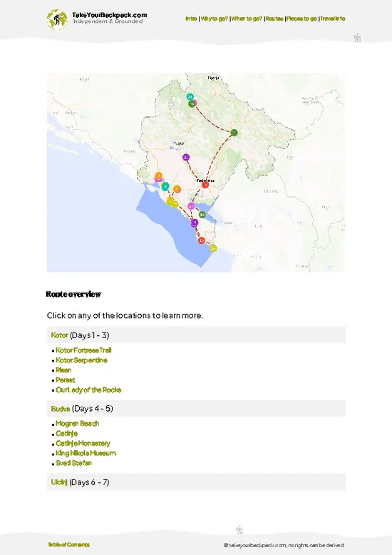Click the TakeYourBackpack.com site title
This screenshot has height=555, width=392.
(109, 15)
